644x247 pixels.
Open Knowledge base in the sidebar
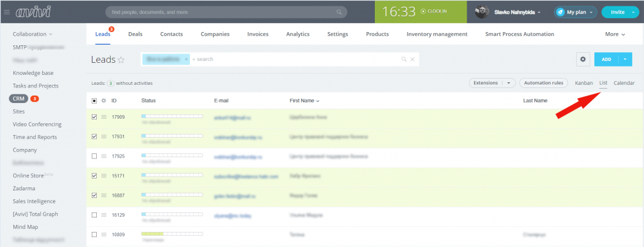click(x=33, y=73)
